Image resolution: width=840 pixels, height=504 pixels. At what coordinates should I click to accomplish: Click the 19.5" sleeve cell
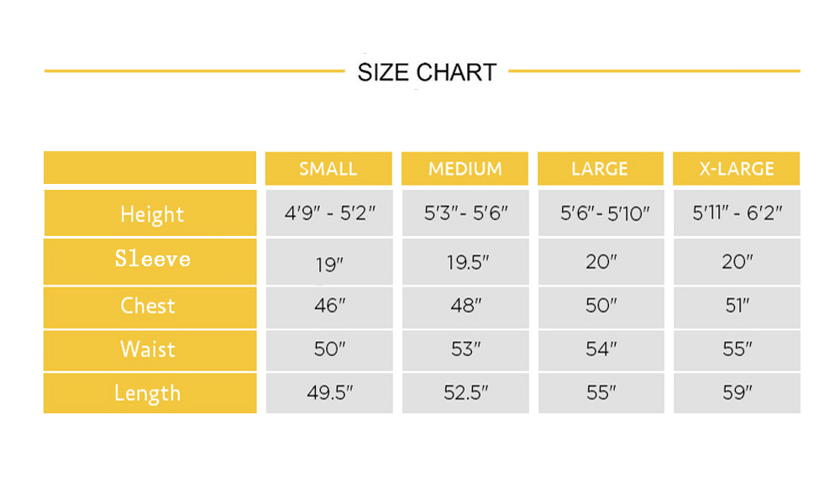[x=465, y=262]
